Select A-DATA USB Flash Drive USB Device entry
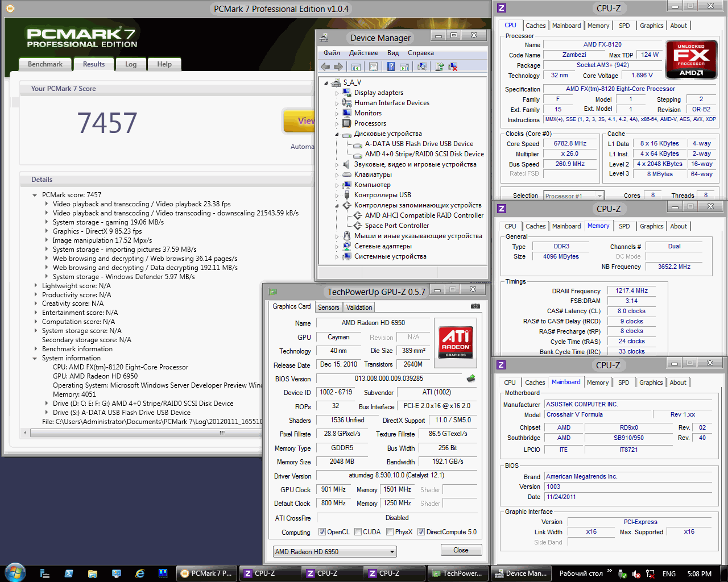 [x=419, y=144]
